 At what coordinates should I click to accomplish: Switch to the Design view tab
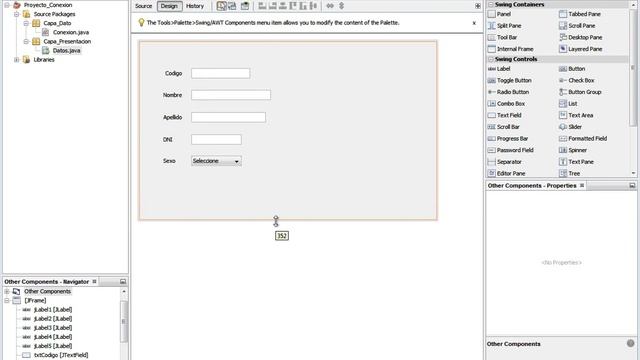[169, 6]
